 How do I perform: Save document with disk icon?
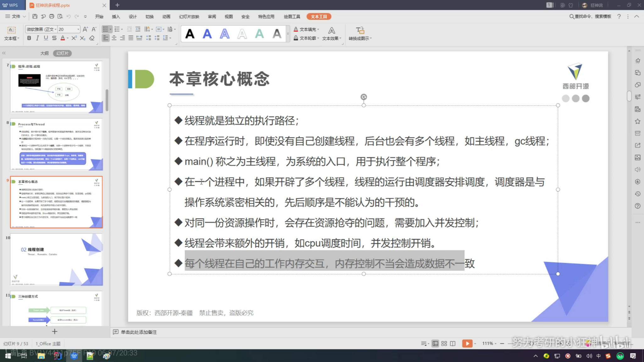35,16
